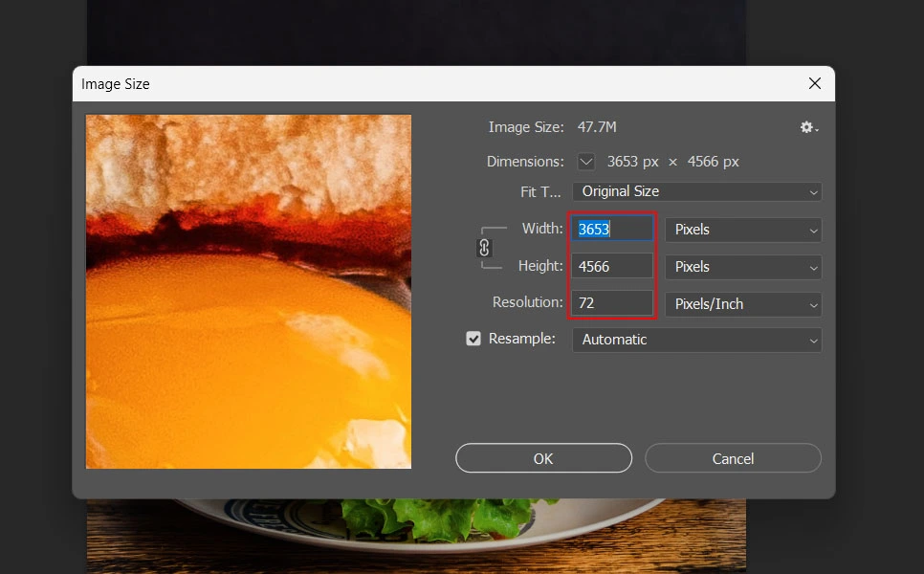Viewport: 924px width, 574px height.
Task: Click the Image Size dialog title
Action: click(116, 84)
